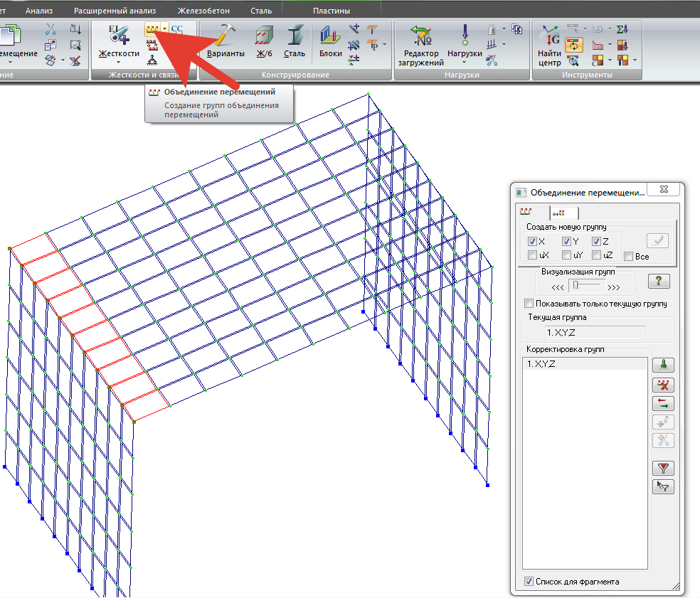
Task: Click the Σ with arrow icon in Инструменты
Action: pyautogui.click(x=622, y=29)
